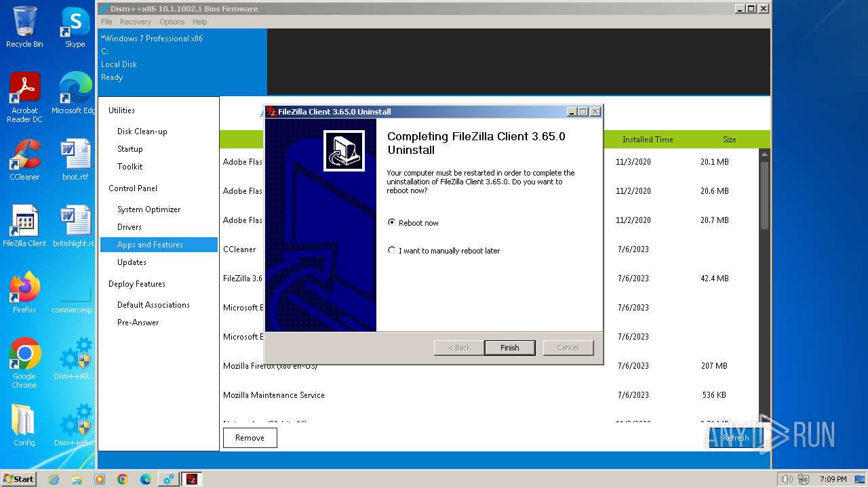Click apps list vertical scrollbar thumb
The width and height of the screenshot is (868, 488).
tap(764, 195)
